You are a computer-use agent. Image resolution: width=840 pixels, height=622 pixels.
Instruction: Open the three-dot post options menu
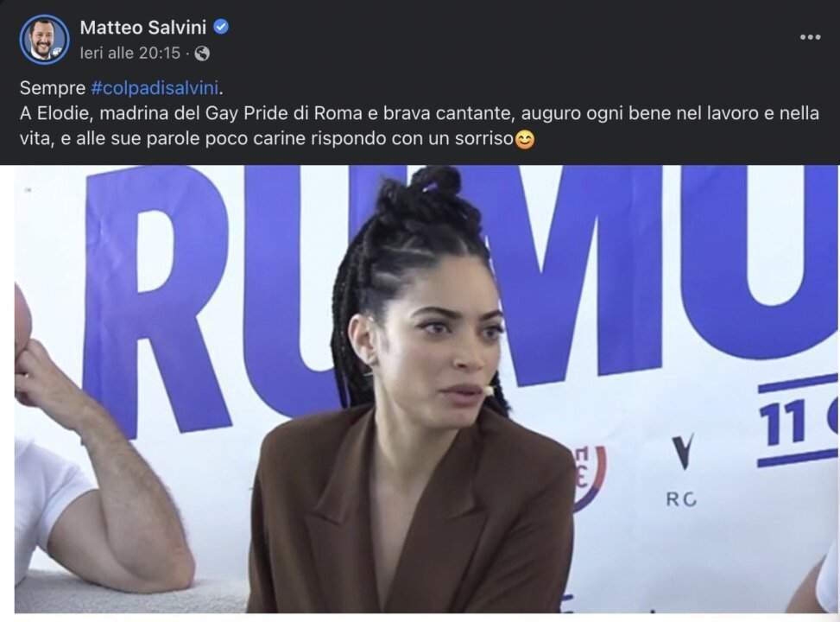click(x=810, y=37)
